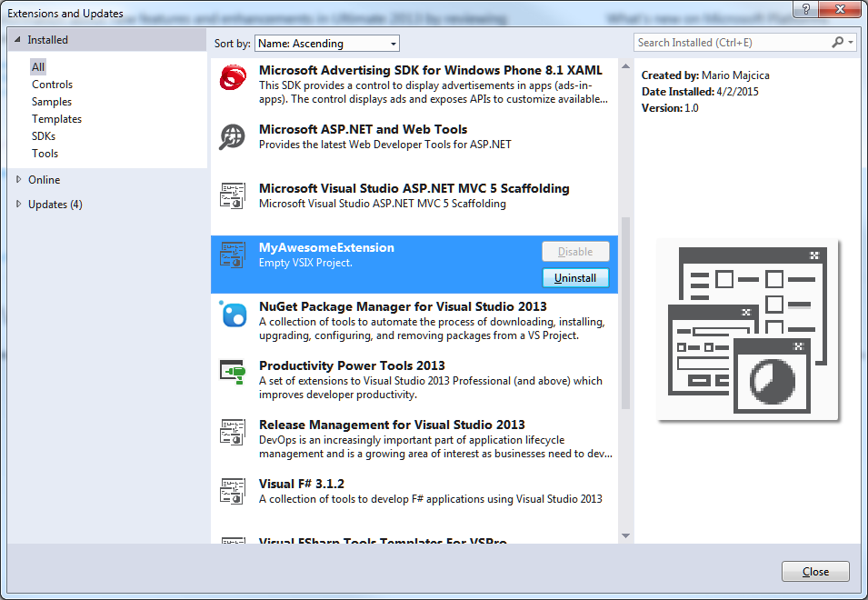Select the MyAwesomeExtension title text
This screenshot has height=600, width=868.
coord(326,247)
